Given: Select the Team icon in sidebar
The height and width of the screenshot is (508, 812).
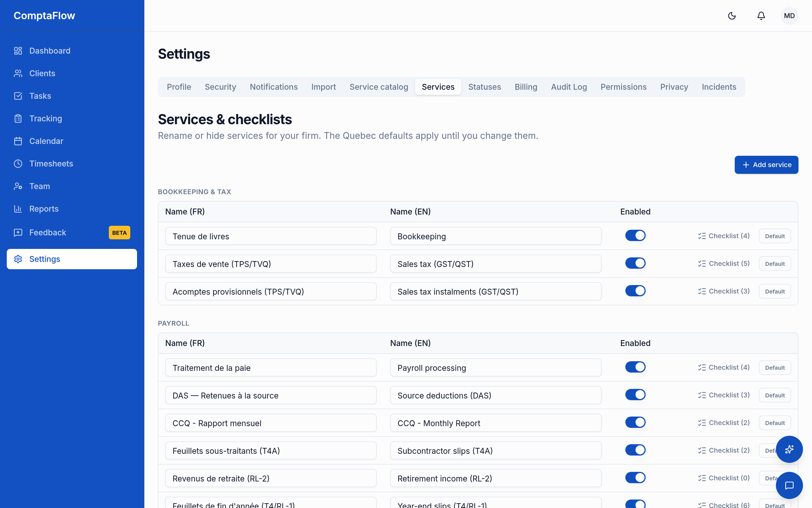Looking at the screenshot, I should 18,186.
